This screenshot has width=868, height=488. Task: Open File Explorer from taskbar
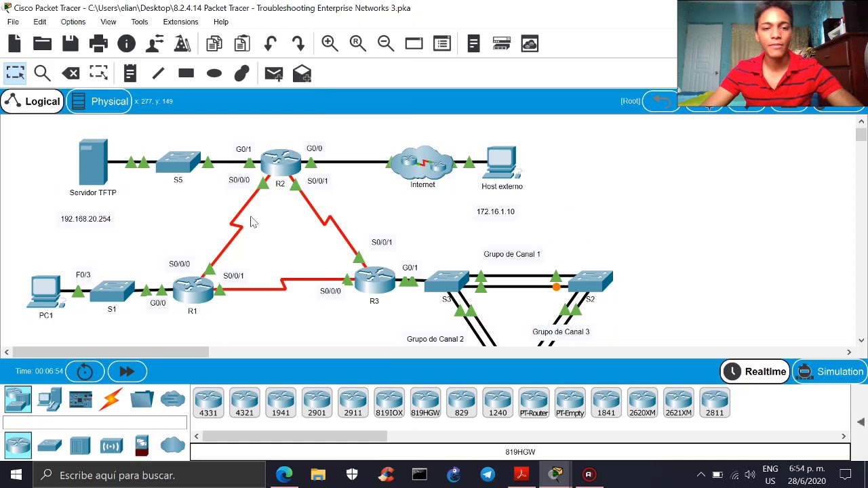click(x=318, y=475)
